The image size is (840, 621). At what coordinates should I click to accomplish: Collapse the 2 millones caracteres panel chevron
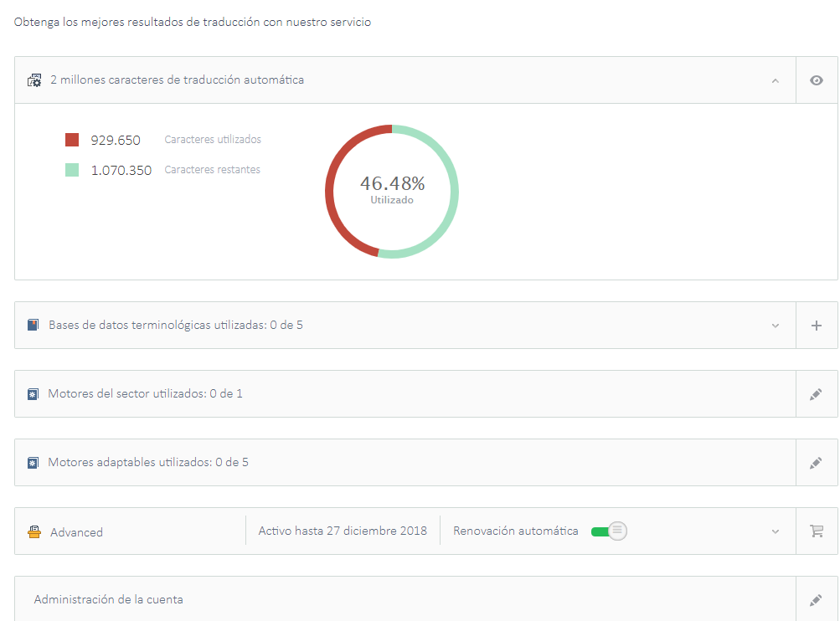(775, 80)
